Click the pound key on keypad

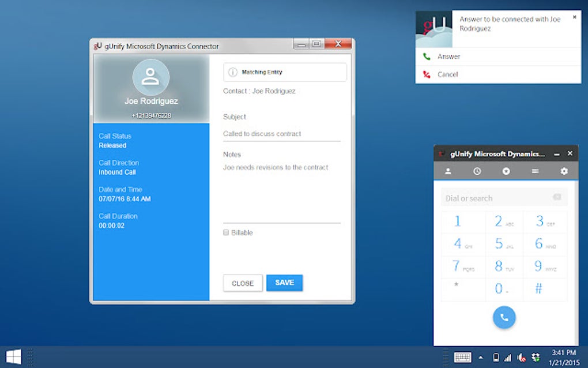pos(545,289)
